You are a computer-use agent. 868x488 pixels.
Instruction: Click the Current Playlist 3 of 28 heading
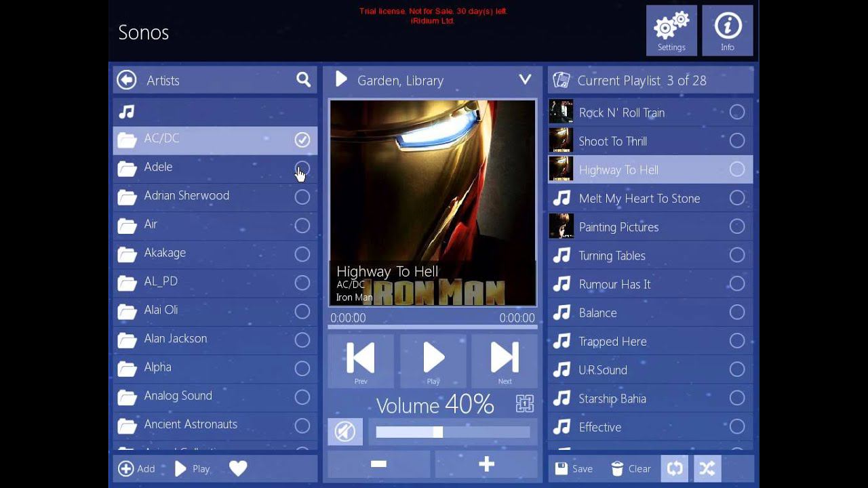642,81
